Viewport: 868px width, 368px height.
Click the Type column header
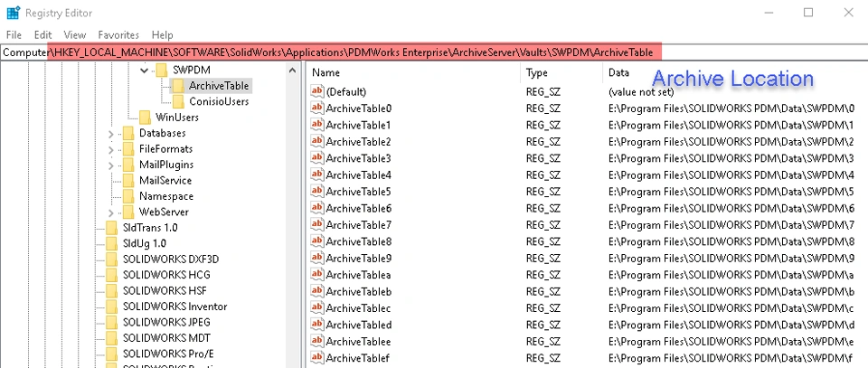pos(537,72)
